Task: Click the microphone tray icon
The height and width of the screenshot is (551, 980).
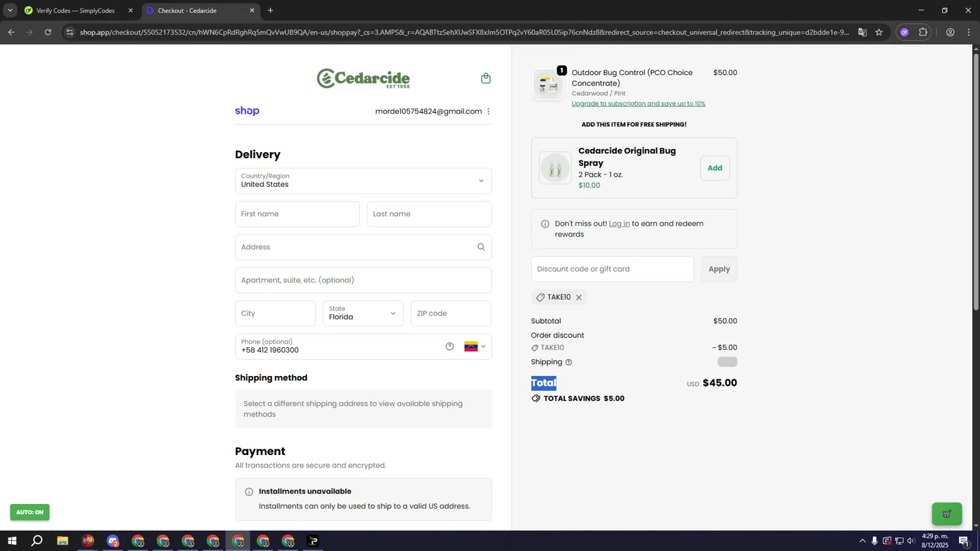Action: pyautogui.click(x=874, y=541)
